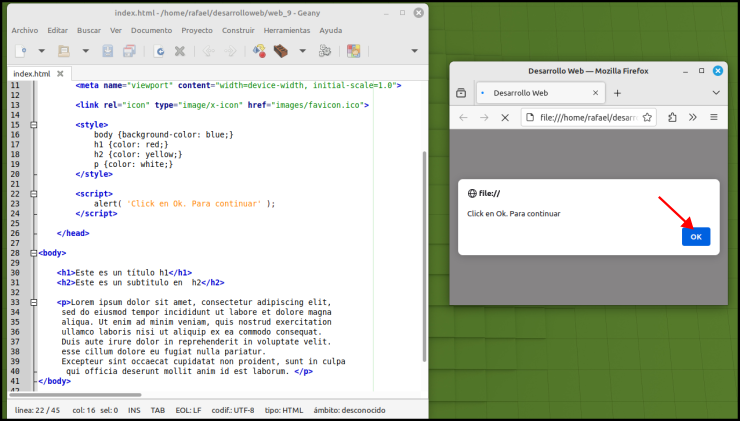Click the Open file icon in Geany toolbar

[64, 51]
